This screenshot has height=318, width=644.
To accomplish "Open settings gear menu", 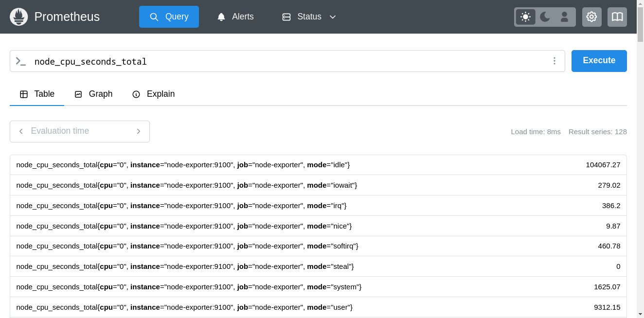I will click(x=591, y=17).
